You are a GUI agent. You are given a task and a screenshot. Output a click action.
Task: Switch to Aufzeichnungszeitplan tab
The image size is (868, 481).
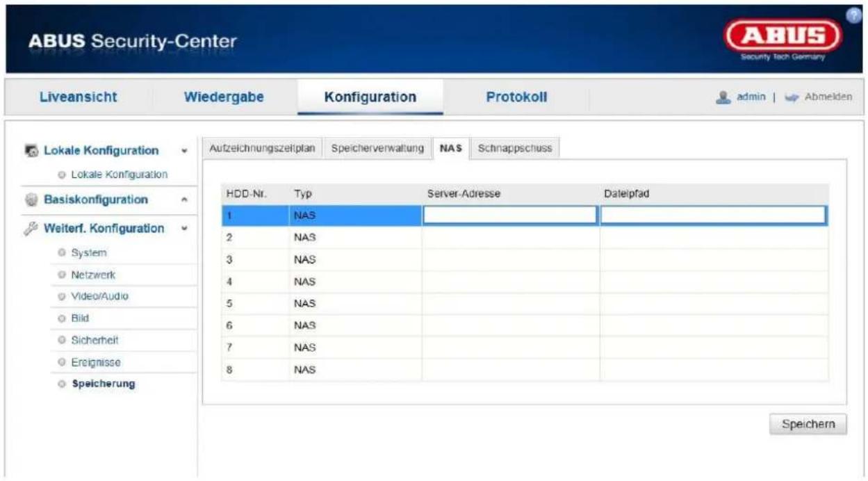(263, 148)
